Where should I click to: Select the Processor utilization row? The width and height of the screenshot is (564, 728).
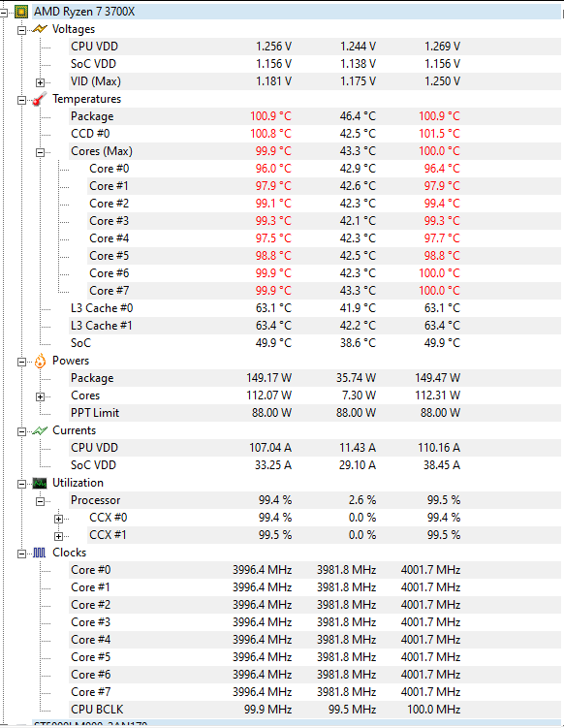click(x=315, y=500)
